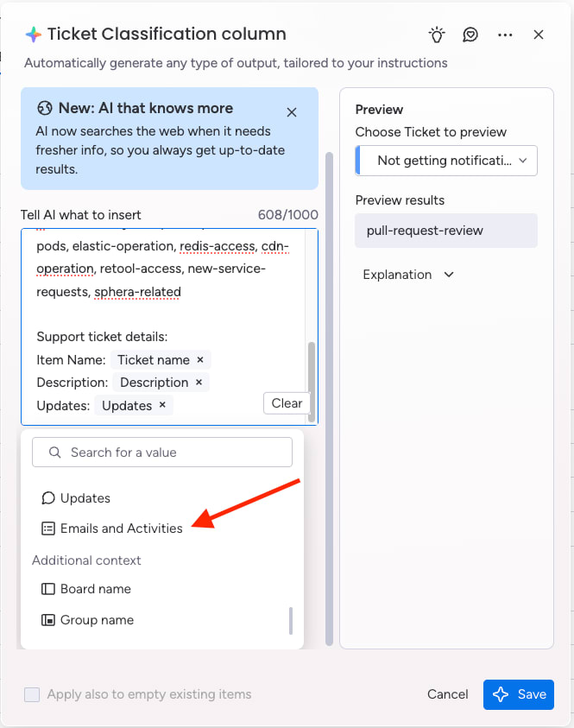Click the 'Preview results' label
Screen dimensions: 574x728
pos(400,200)
